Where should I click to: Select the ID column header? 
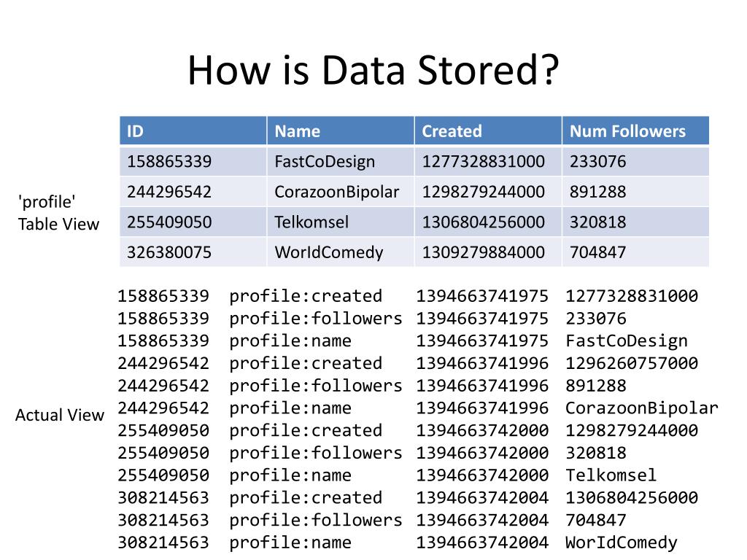tap(193, 131)
